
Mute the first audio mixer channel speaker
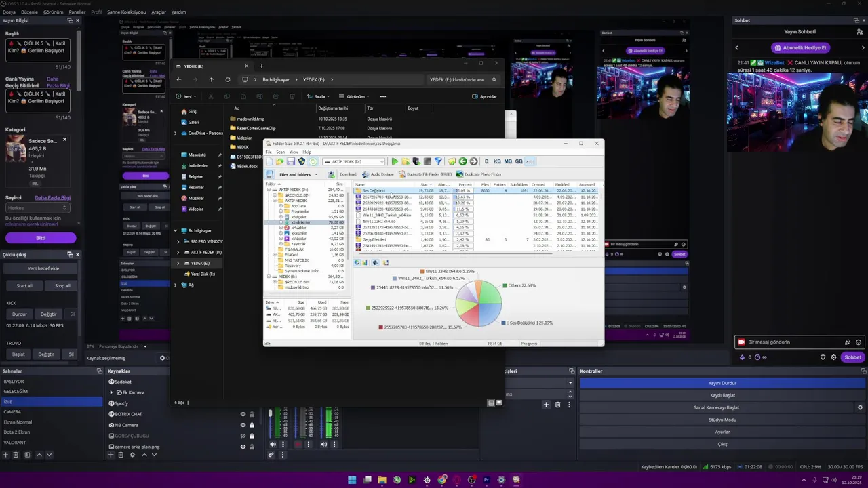pyautogui.click(x=273, y=444)
